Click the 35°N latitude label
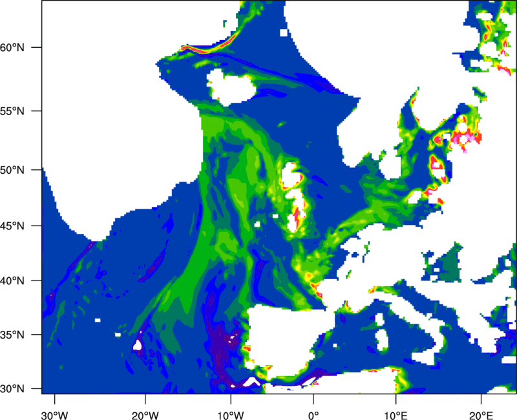517x420 pixels. pos(12,335)
